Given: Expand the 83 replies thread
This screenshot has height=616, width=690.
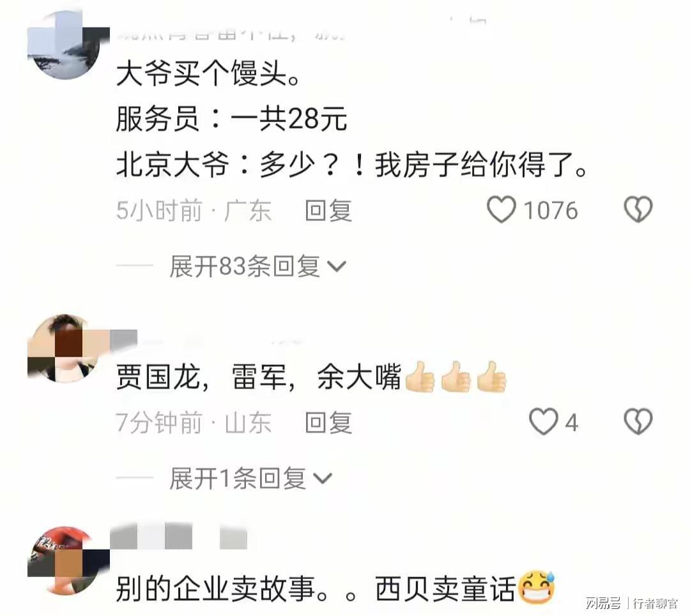Looking at the screenshot, I should point(258,266).
